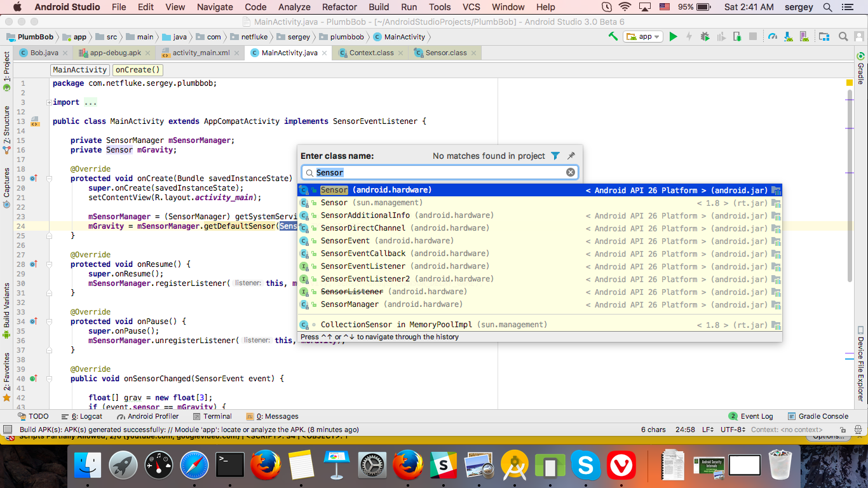Viewport: 868px width, 488px height.
Task: Click the Make Project hammer icon
Action: pos(613,36)
